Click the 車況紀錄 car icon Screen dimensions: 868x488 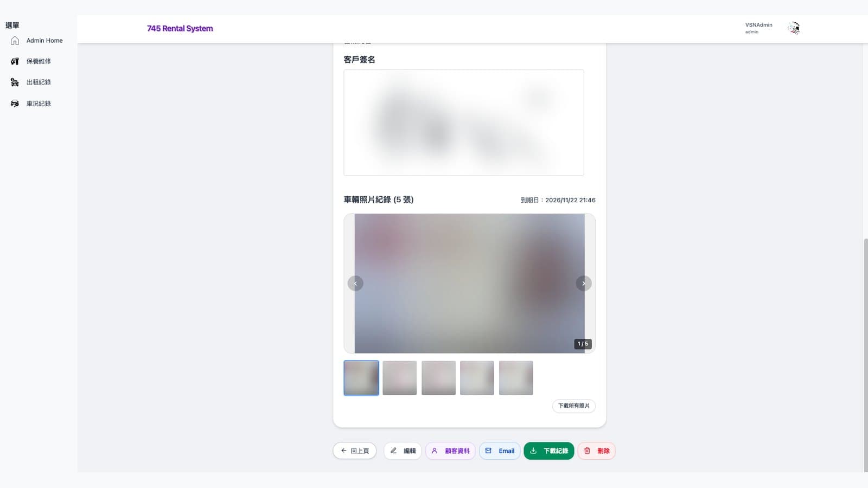[15, 104]
